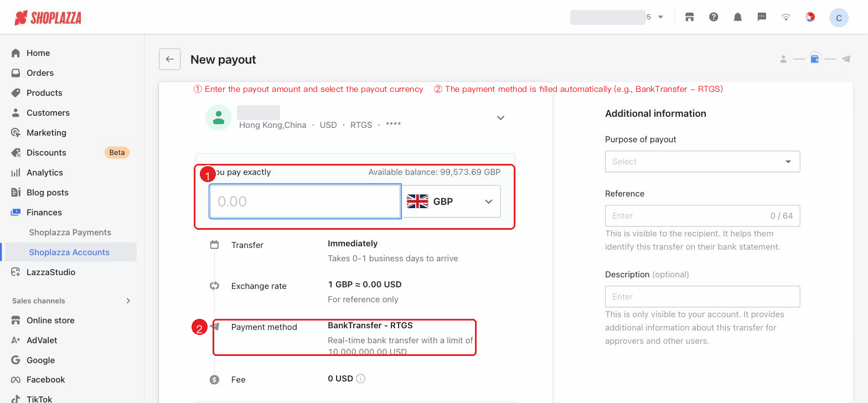
Task: Go back with the arrow button
Action: click(170, 59)
